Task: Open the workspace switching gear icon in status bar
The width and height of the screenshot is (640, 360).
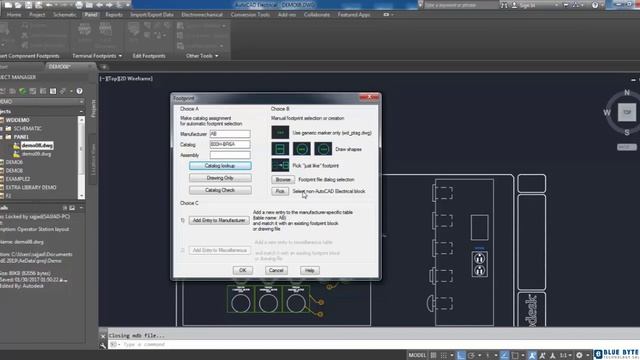Action: pyautogui.click(x=579, y=355)
